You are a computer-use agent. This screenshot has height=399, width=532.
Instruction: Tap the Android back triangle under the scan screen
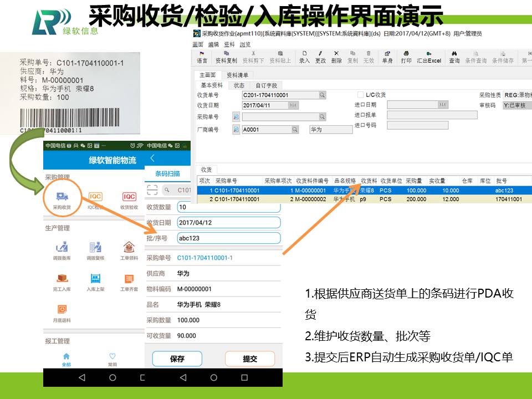(x=183, y=377)
